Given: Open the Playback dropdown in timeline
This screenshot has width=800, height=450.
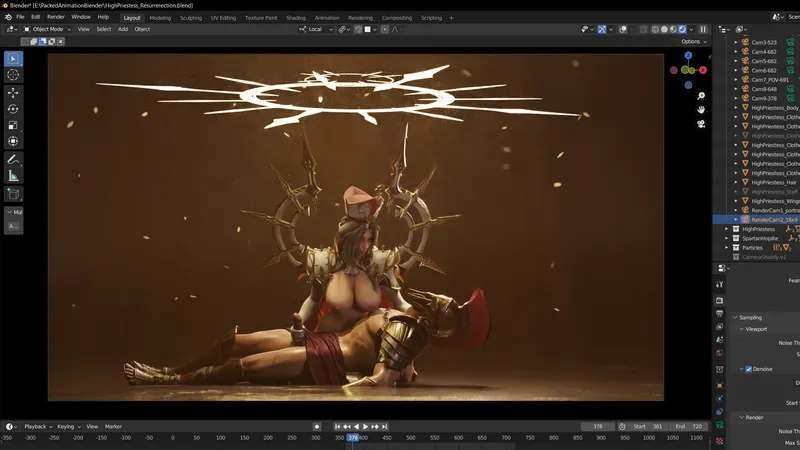Looking at the screenshot, I should click(38, 427).
